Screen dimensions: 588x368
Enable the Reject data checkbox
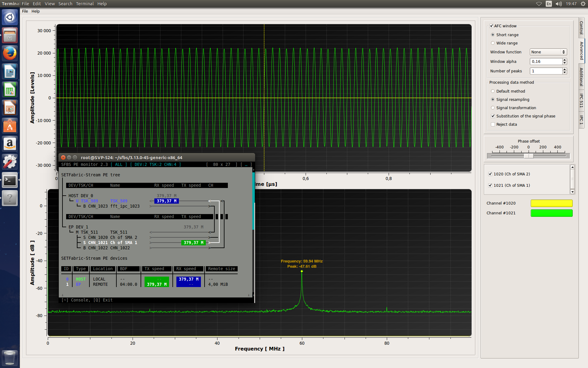pyautogui.click(x=493, y=125)
